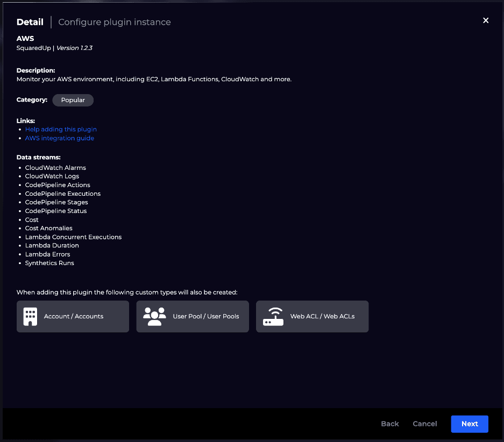
Task: Click CodePipeline Executions data stream
Action: tap(63, 194)
